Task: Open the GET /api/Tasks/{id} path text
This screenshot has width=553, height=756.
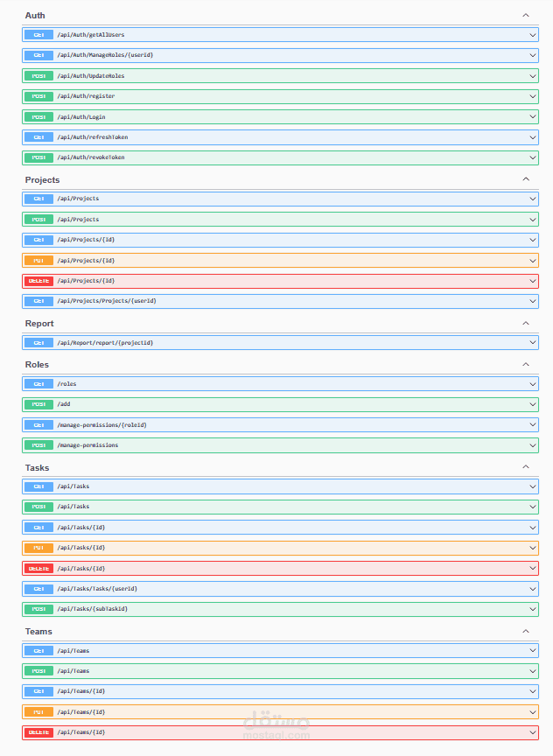Action: tap(81, 527)
